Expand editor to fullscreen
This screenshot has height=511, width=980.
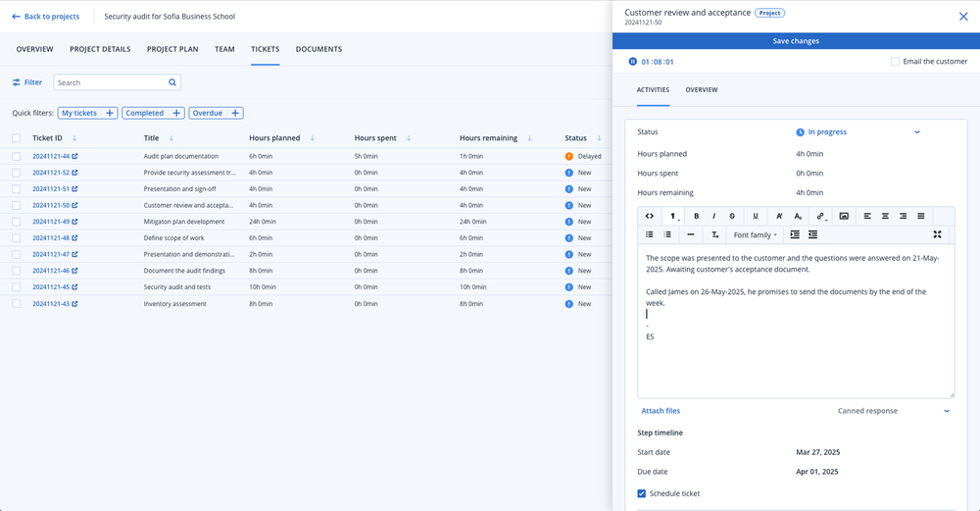tap(937, 234)
